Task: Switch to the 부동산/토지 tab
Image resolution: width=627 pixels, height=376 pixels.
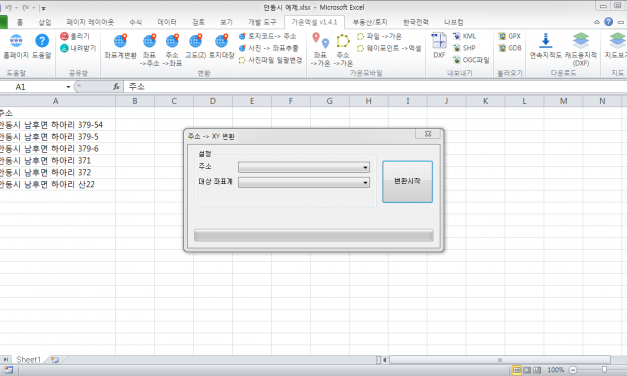Action: 370,22
